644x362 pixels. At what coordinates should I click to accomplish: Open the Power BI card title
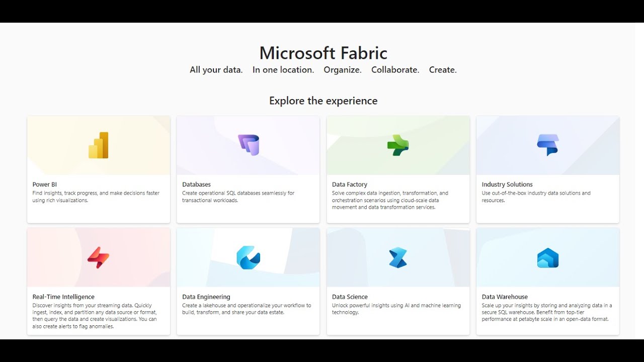45,185
